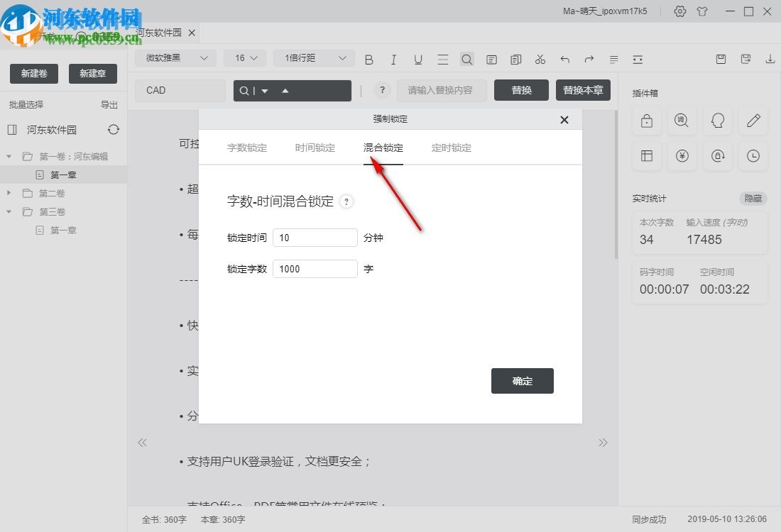Open the ¥ royalty calculator plugin
The image size is (781, 532).
pyautogui.click(x=682, y=156)
